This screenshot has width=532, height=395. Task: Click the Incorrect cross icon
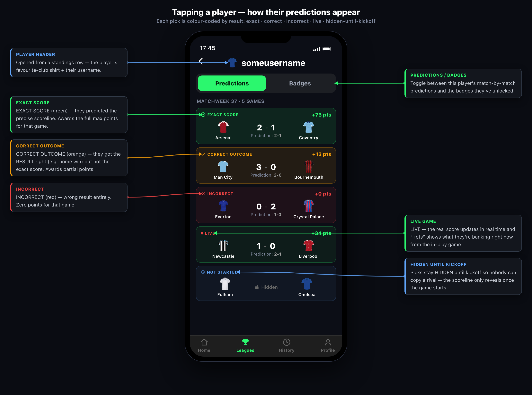tap(203, 194)
